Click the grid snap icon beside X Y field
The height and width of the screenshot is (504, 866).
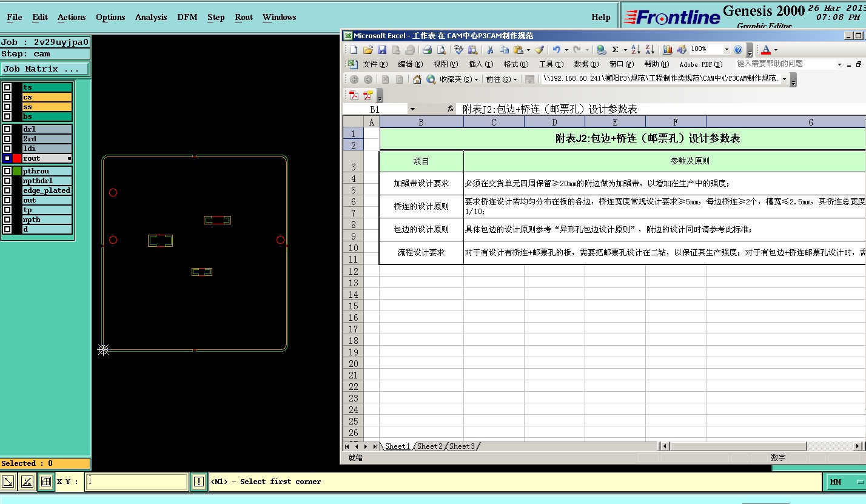[x=45, y=482]
